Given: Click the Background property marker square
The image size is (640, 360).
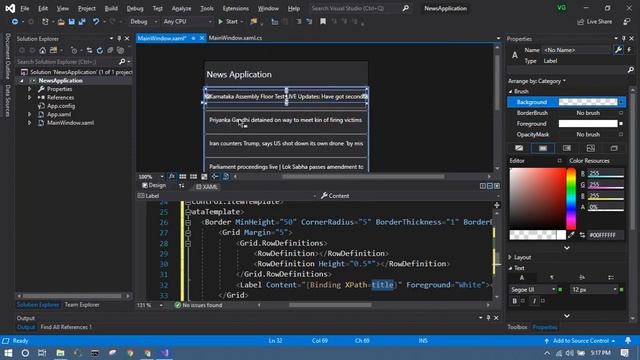Looking at the screenshot, I should (x=621, y=102).
